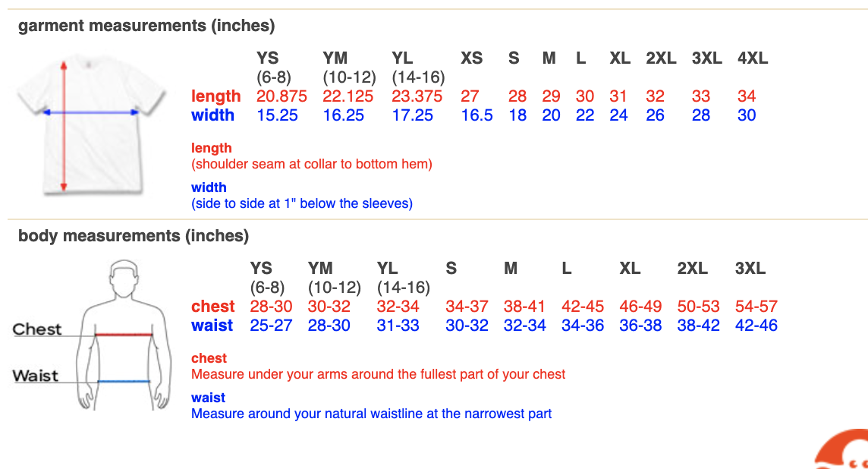Click the YS (6-8) header in garment measurements
Image resolution: width=868 pixels, height=469 pixels.
[x=273, y=68]
